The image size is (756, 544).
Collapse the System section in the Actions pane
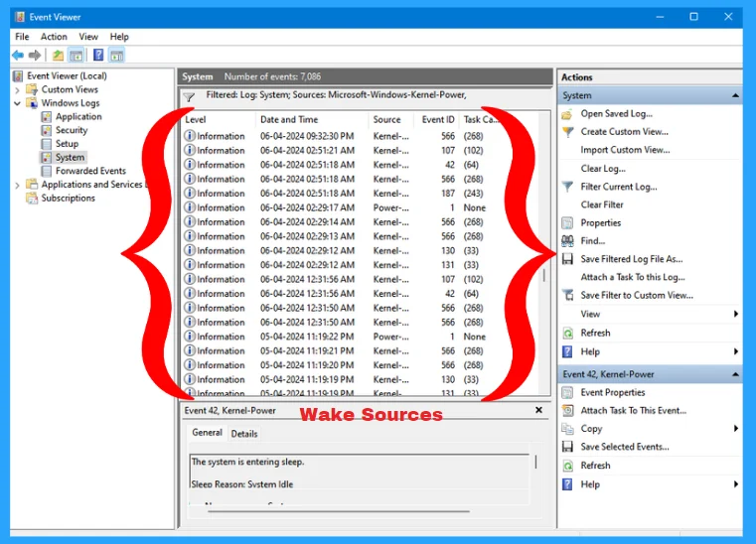point(735,96)
